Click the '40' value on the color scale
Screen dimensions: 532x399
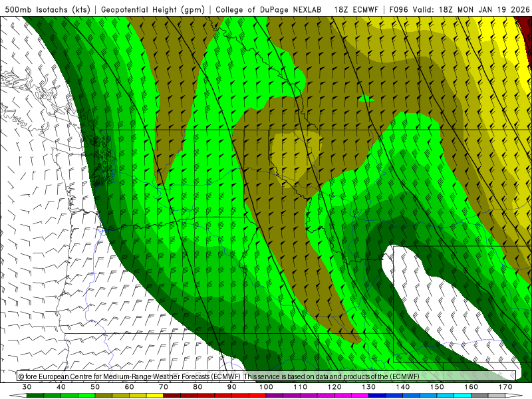click(x=61, y=387)
